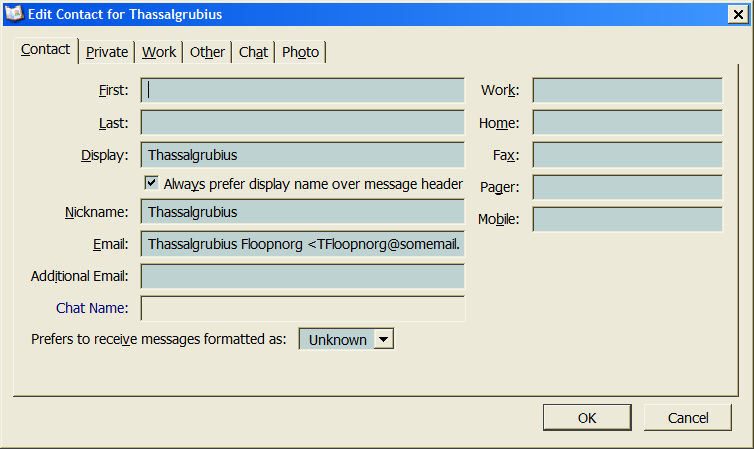Click the address book icon in title bar
Screen dimensions: 754x449
pyautogui.click(x=14, y=13)
